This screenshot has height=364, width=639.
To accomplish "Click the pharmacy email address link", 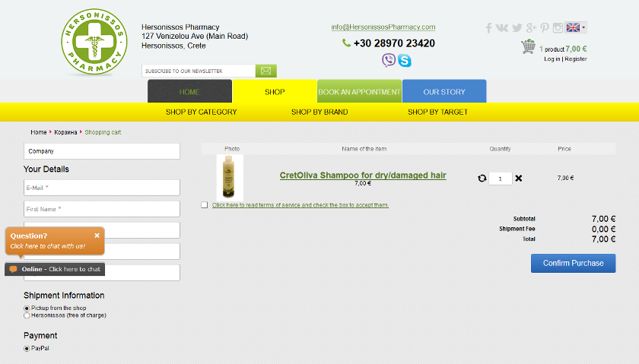I will (x=383, y=27).
